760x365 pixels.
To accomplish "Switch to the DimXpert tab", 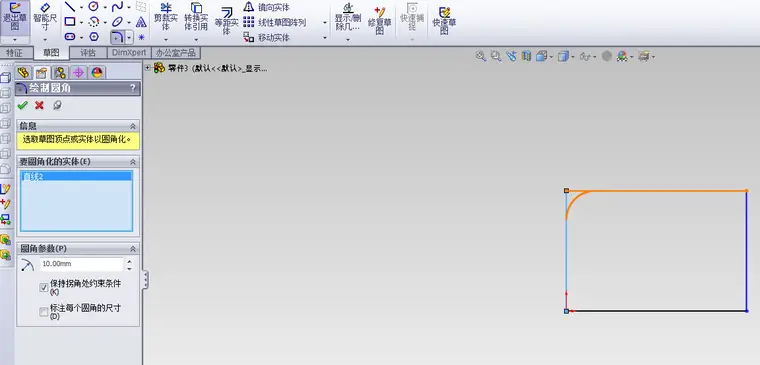I will click(x=129, y=52).
